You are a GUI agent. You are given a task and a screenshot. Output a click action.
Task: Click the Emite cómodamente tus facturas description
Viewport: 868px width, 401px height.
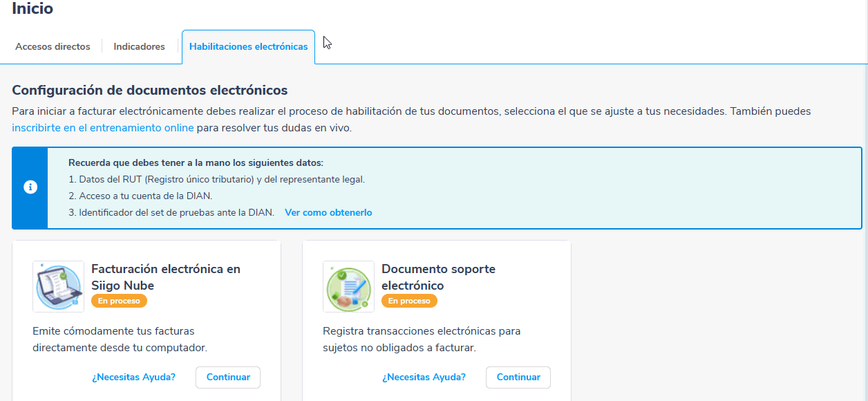pos(120,339)
